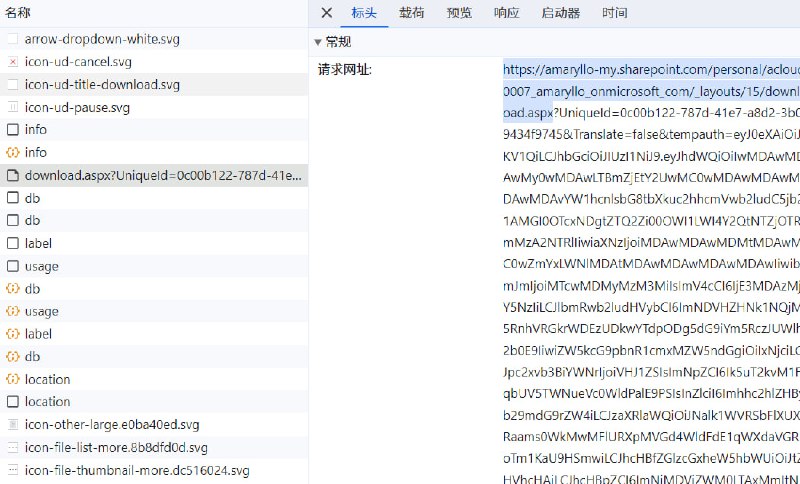Screen dimensions: 800x484
Task: Select the icon-file-thumbnail-more.dc516024.svg request
Action: pyautogui.click(x=137, y=470)
